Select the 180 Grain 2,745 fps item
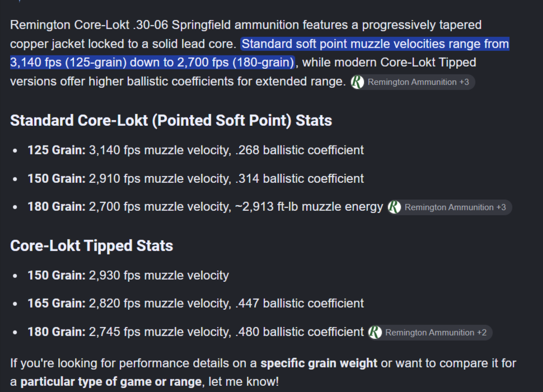Screen dimensions: 543x392 coord(196,332)
